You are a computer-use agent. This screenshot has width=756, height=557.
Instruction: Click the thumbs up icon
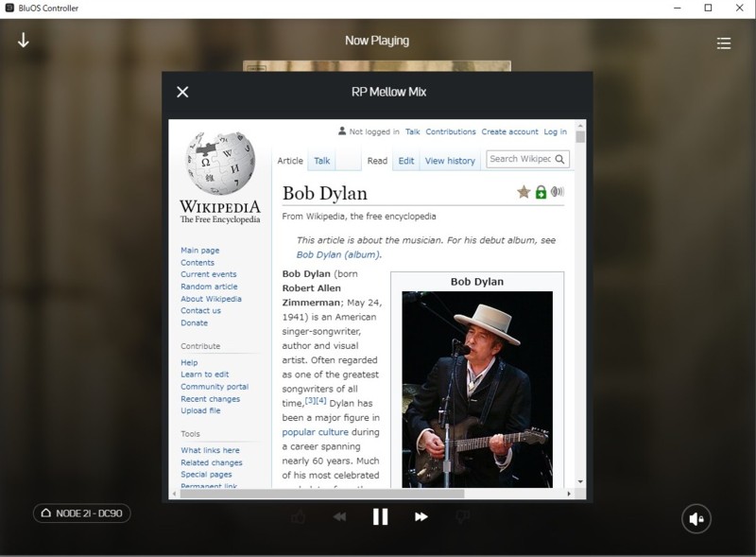coord(299,516)
